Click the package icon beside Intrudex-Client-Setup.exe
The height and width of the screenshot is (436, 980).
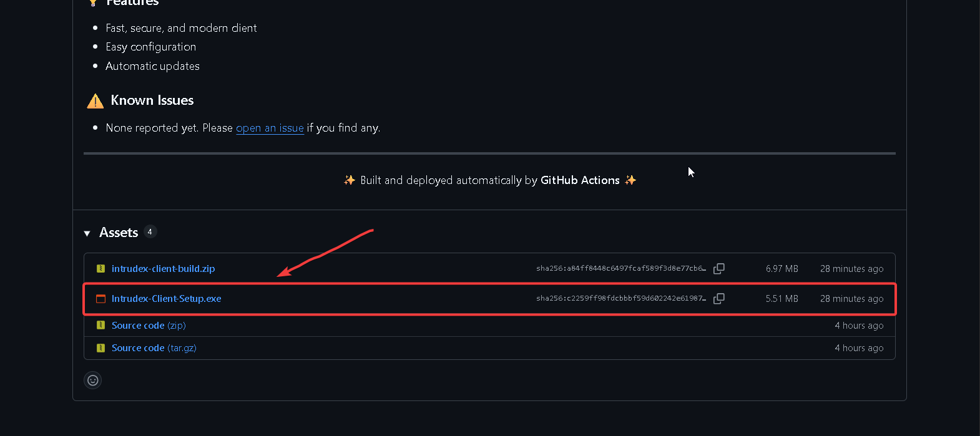[100, 299]
